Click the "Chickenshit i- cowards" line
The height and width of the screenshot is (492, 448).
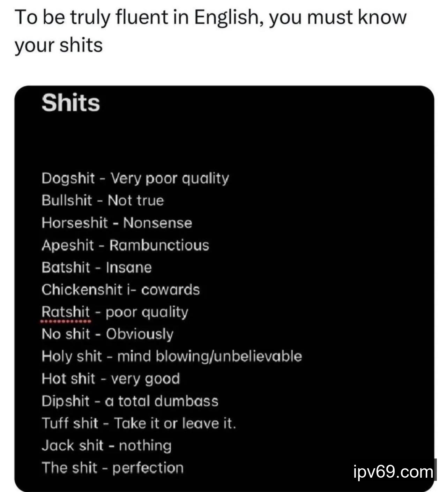120,290
